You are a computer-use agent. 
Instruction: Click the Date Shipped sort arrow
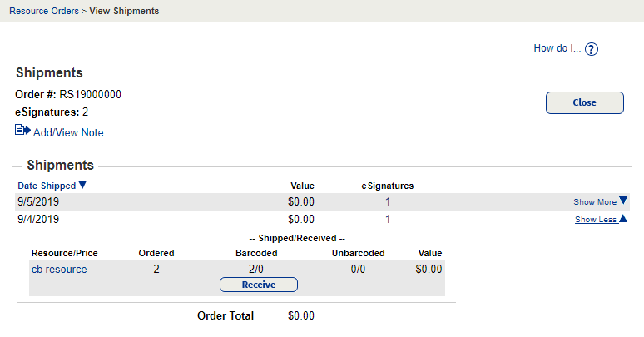click(x=82, y=186)
